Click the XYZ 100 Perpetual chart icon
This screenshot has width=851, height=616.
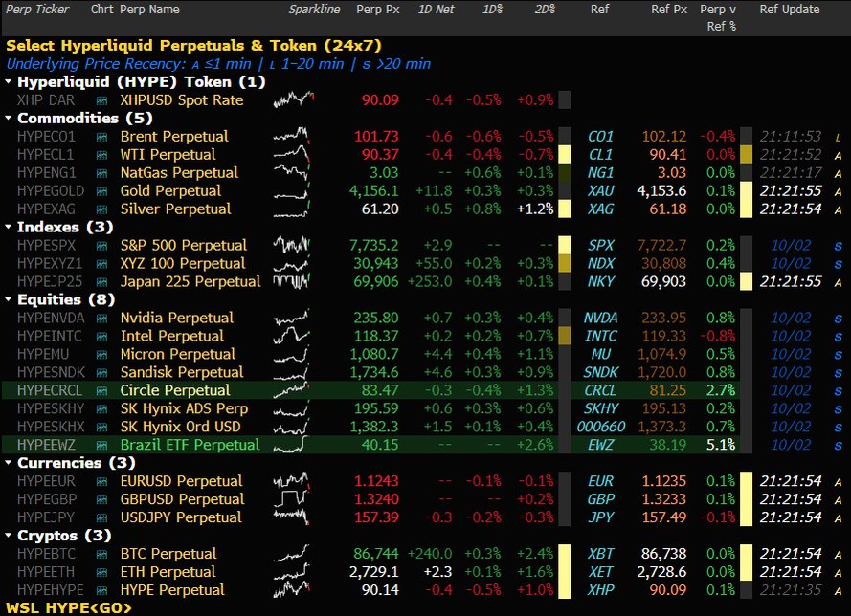tap(101, 264)
